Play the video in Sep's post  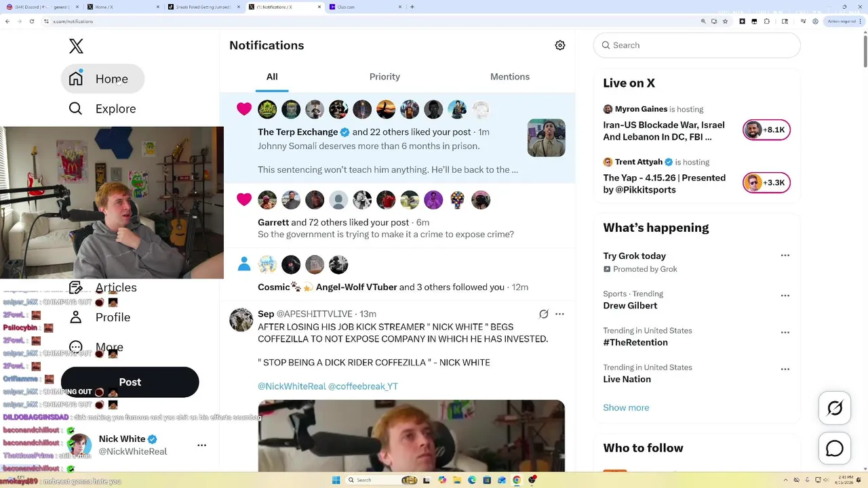click(411, 436)
